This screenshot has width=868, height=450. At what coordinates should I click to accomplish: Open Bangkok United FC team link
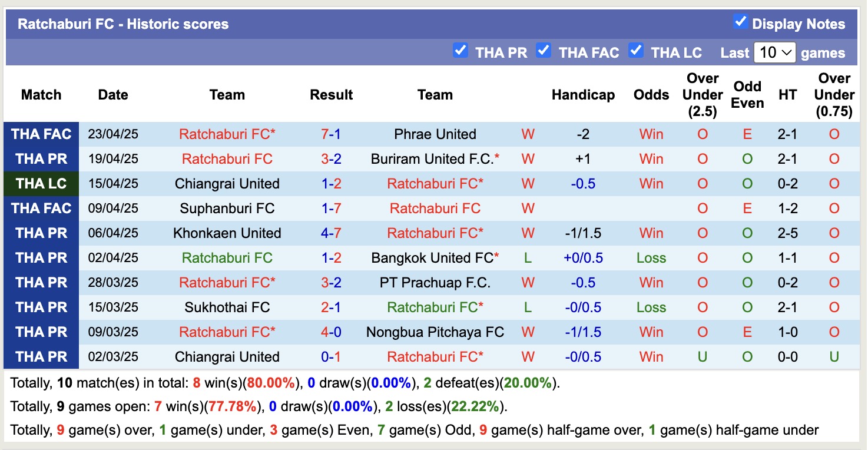coord(435,257)
